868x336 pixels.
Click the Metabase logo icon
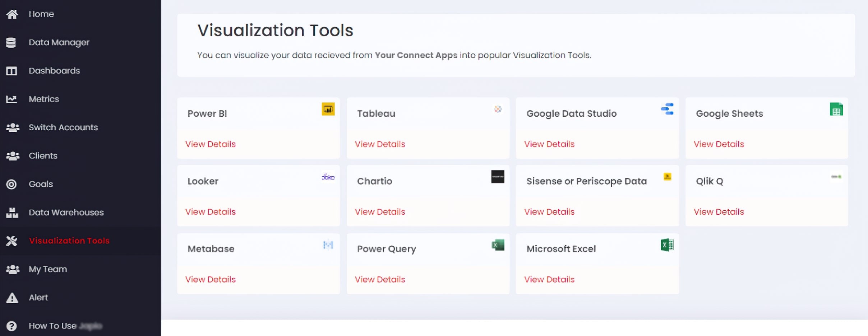[x=328, y=245]
